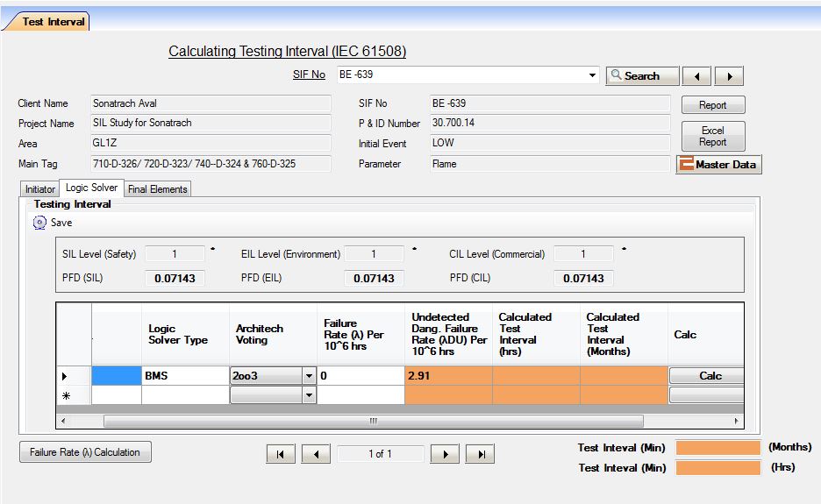Expand the SIF No dropdown
This screenshot has height=504, width=821.
[593, 75]
